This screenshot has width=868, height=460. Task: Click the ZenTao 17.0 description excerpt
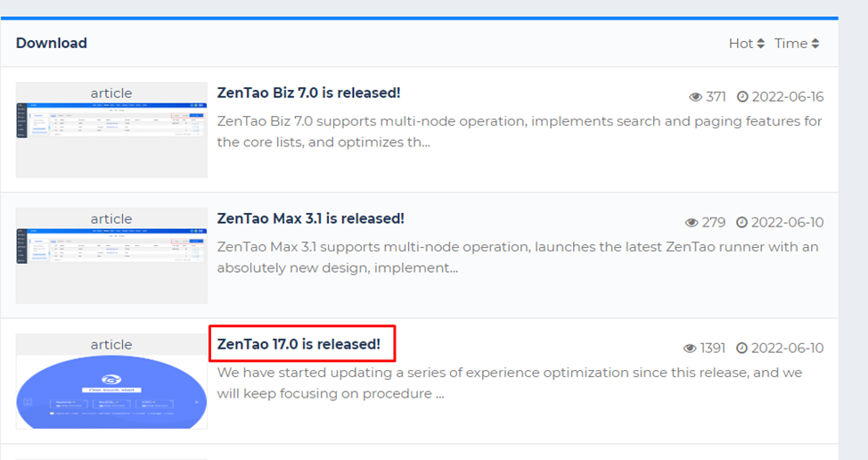[x=509, y=383]
